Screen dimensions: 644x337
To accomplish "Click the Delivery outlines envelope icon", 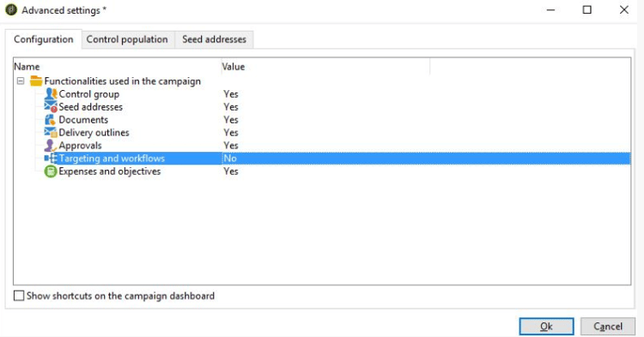I will [51, 132].
